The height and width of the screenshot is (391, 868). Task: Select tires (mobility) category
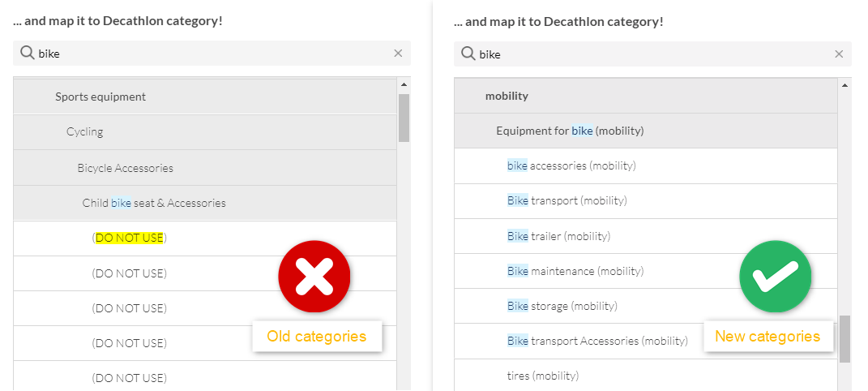pyautogui.click(x=542, y=376)
